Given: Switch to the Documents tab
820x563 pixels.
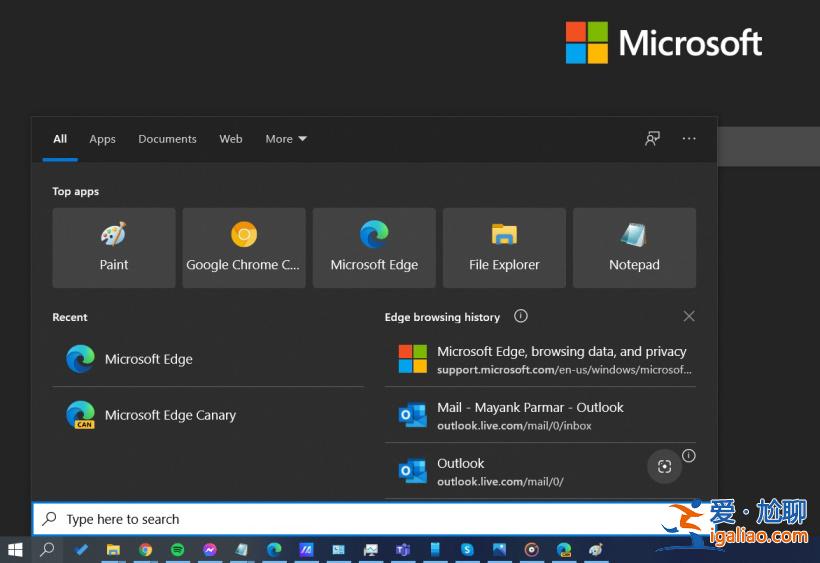Looking at the screenshot, I should click(x=167, y=139).
